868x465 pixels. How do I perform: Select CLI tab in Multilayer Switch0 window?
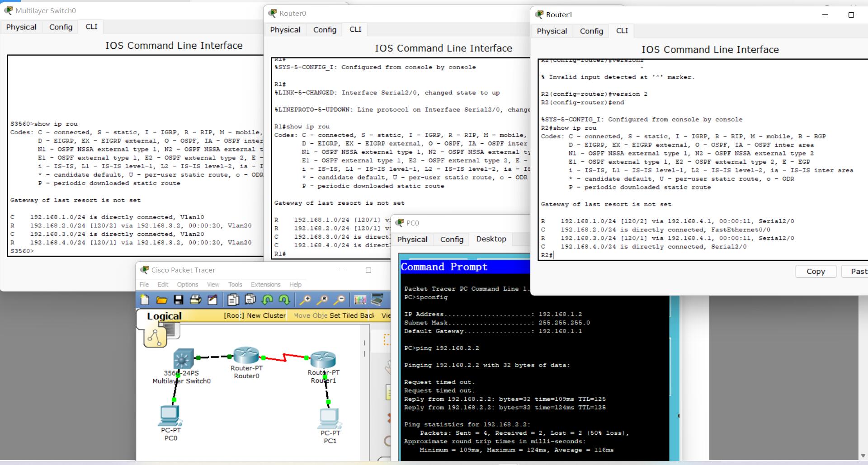[x=91, y=27]
